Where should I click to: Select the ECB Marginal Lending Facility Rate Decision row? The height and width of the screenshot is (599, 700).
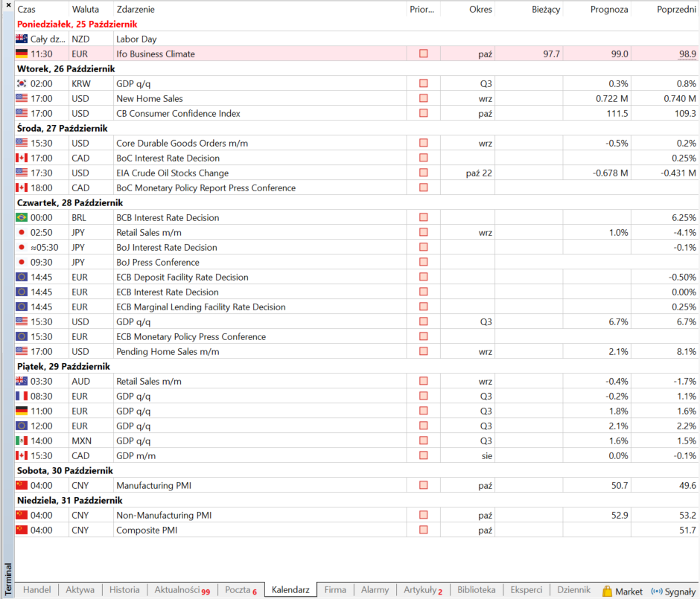[357, 307]
